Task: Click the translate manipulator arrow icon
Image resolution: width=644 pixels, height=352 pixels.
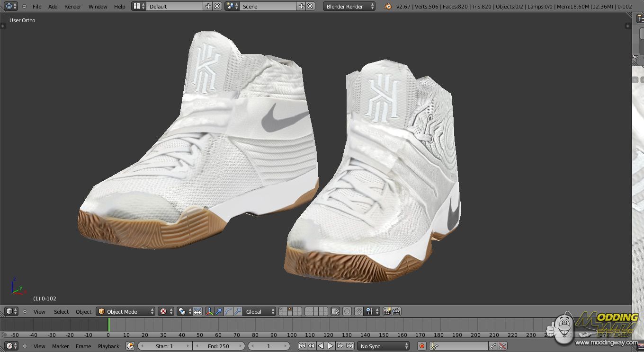Action: tap(219, 311)
